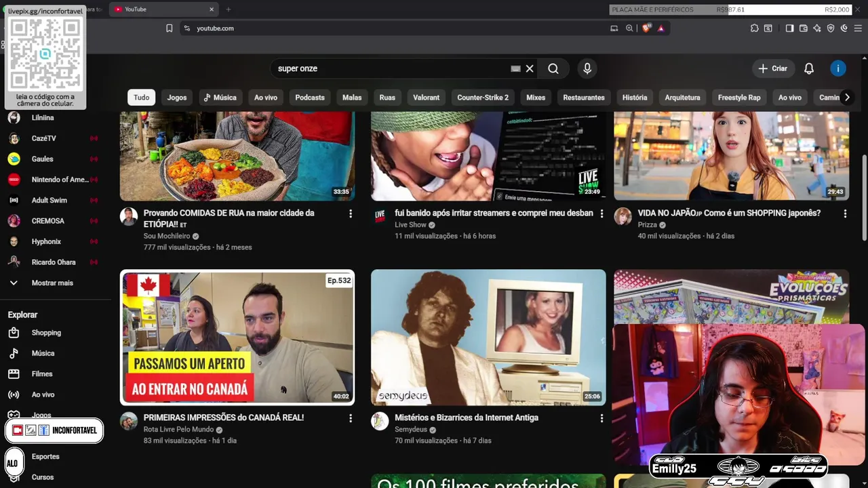Open options for VIDA NO JAPÃO video
Image resolution: width=868 pixels, height=488 pixels.
coord(845,213)
